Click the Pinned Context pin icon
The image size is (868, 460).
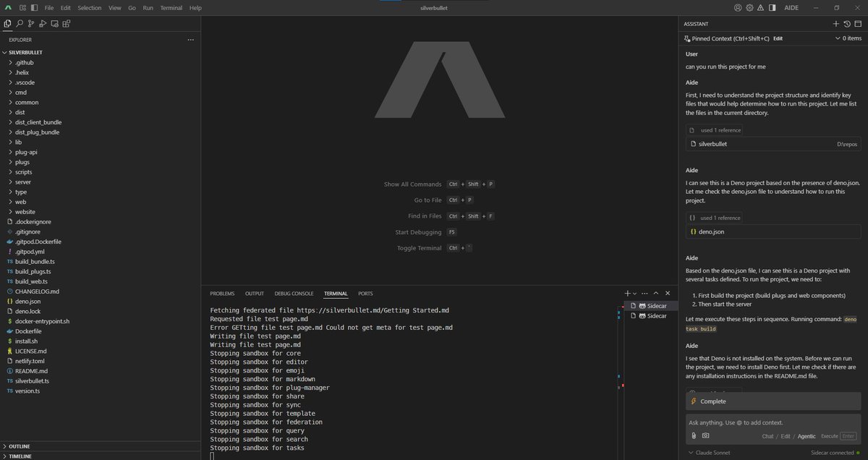point(687,38)
